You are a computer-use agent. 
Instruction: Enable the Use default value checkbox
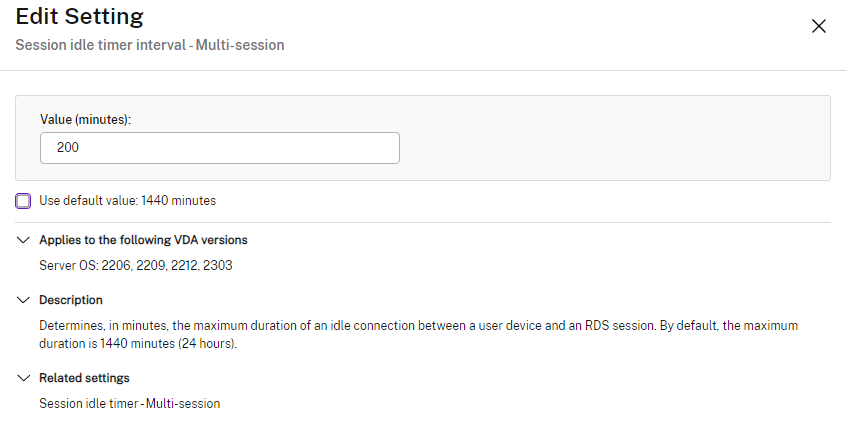(23, 201)
